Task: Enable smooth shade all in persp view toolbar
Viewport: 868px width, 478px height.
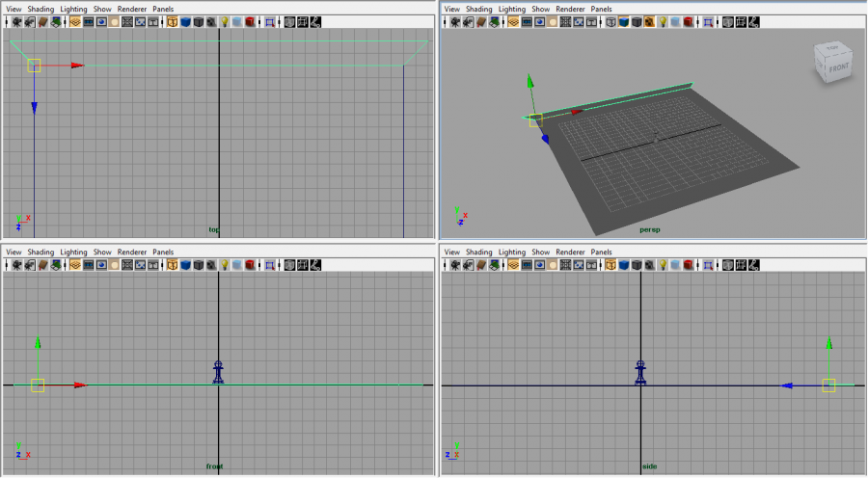Action: click(x=623, y=21)
